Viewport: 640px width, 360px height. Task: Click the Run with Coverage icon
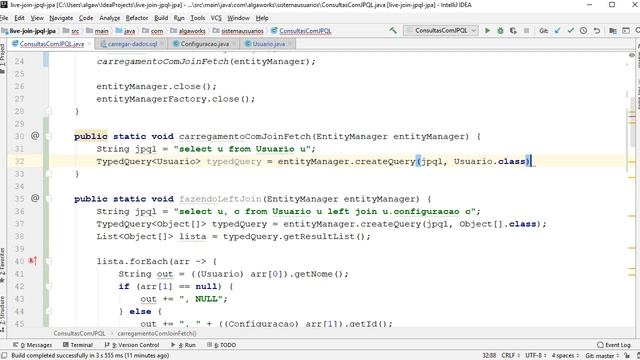(513, 31)
